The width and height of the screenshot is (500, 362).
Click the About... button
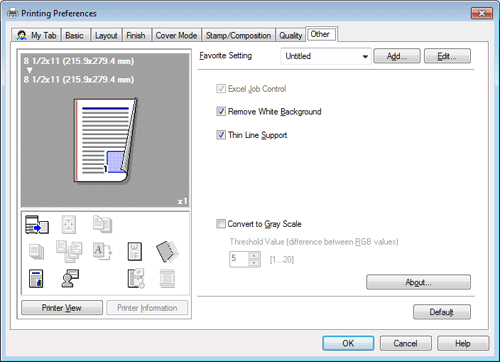(418, 282)
